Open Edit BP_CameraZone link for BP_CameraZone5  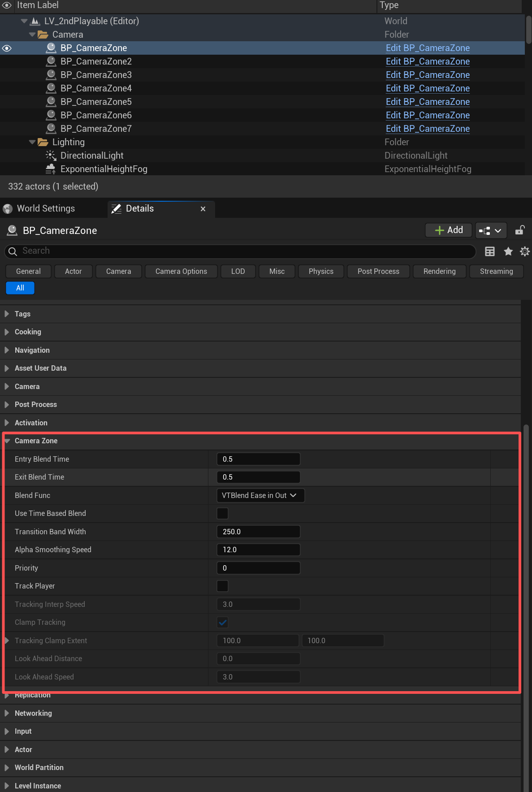pos(428,102)
